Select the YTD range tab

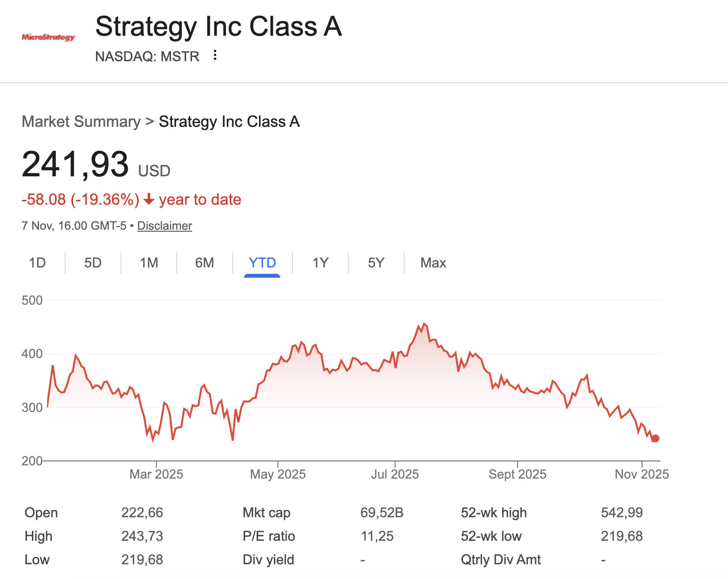262,263
